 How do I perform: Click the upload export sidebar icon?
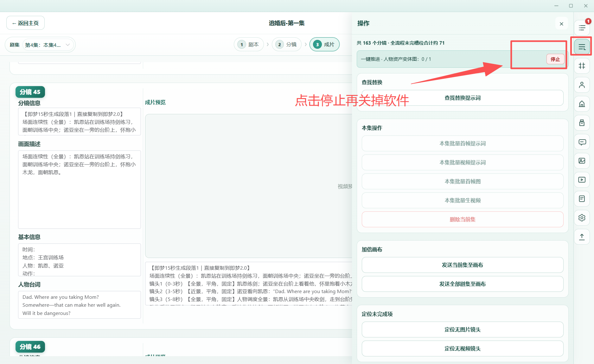point(582,237)
